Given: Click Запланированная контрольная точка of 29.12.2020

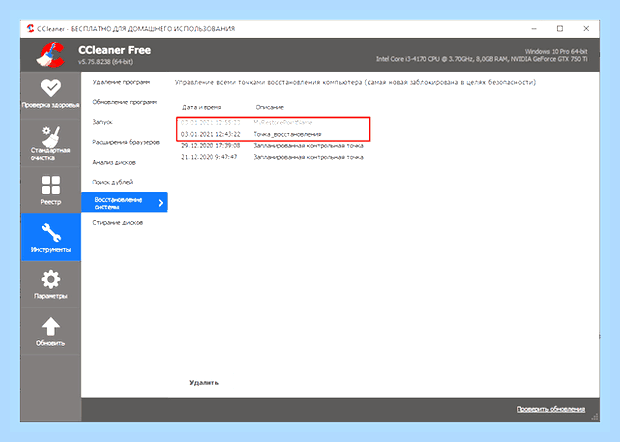Looking at the screenshot, I should (308, 145).
